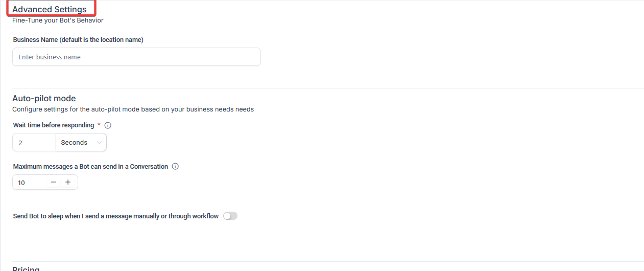Click info icon beside Maximum messages label
644x271 pixels.
(175, 167)
